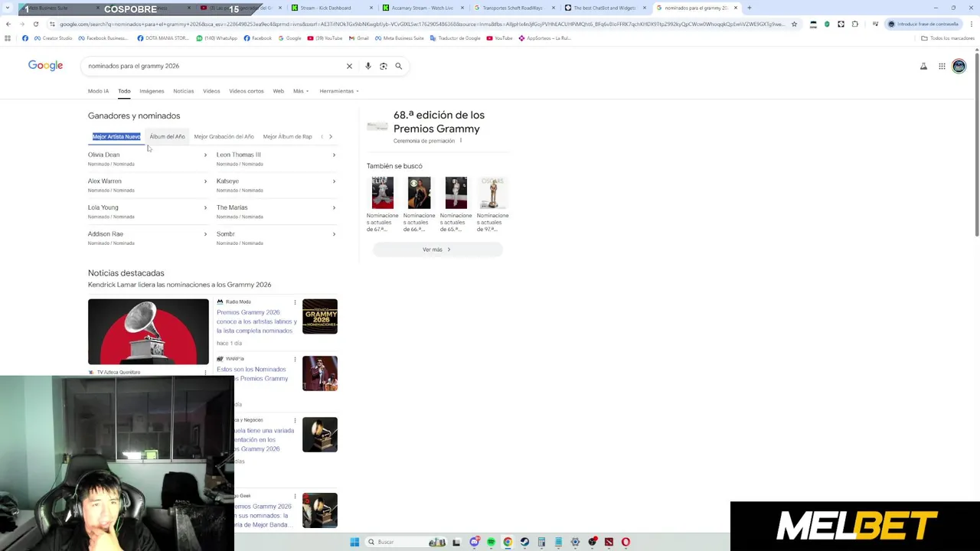Image resolution: width=980 pixels, height=551 pixels.
Task: Click the Google logo
Action: click(45, 66)
